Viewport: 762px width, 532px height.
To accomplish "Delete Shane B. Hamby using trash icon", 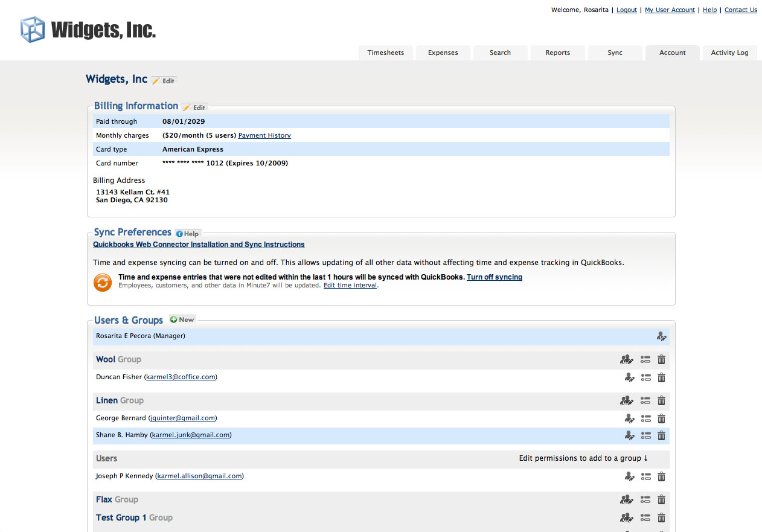I will 661,435.
